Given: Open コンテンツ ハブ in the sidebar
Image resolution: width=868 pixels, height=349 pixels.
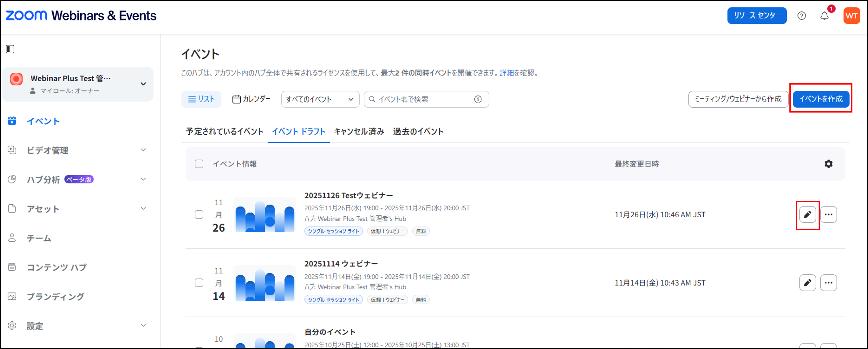Looking at the screenshot, I should tap(57, 267).
